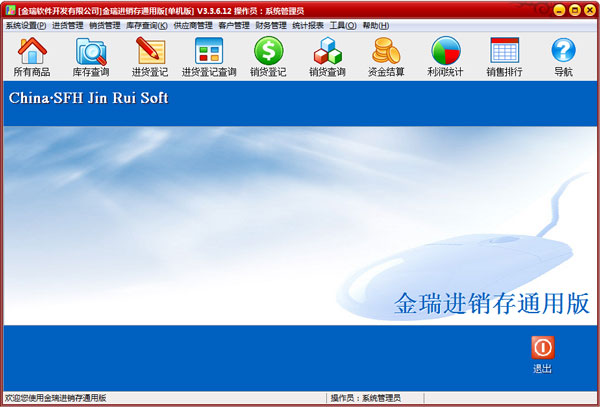Close the 金瑞进销存 window
Screen dimensions: 600x407
click(x=590, y=10)
